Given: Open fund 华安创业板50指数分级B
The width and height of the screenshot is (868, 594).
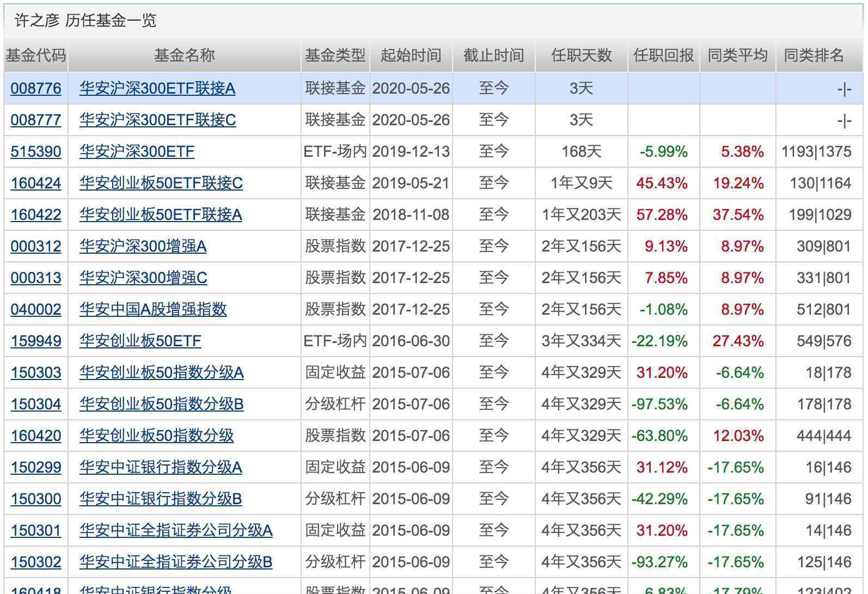Looking at the screenshot, I should 162,404.
